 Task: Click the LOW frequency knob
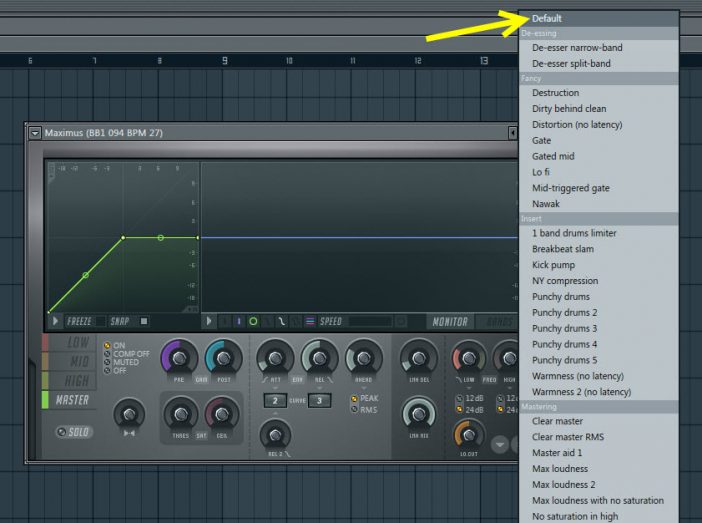[x=468, y=358]
